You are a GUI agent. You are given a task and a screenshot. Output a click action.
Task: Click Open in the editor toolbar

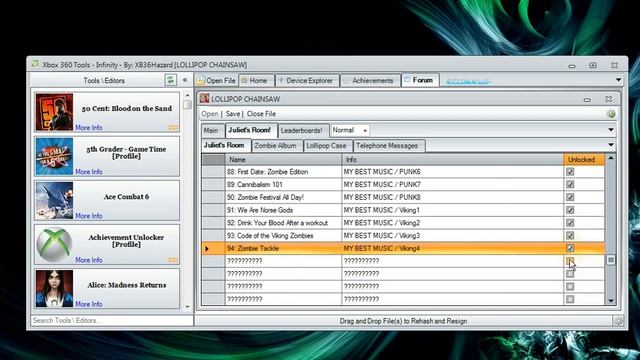(209, 114)
